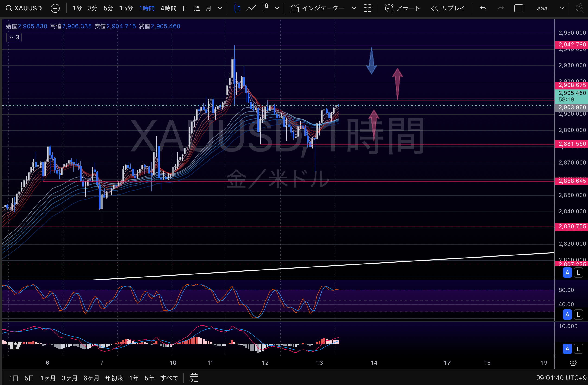588x385 pixels.
Task: Set date range to すべて
Action: (169, 378)
